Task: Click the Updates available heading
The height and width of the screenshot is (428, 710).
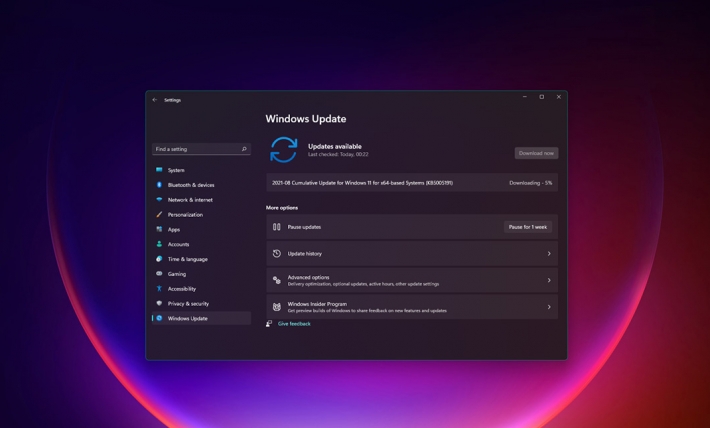Action: click(x=335, y=146)
